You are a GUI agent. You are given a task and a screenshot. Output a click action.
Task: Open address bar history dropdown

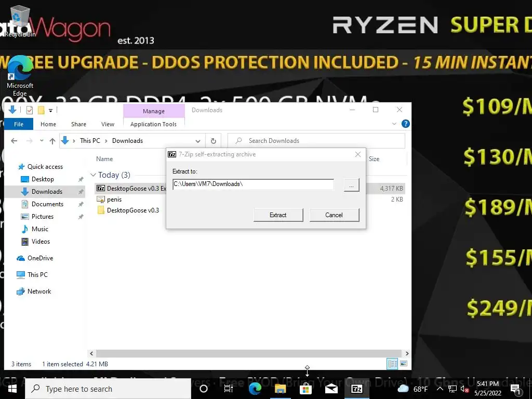coord(197,141)
